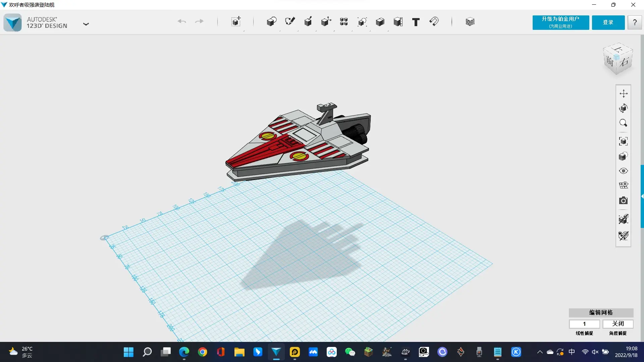644x362 pixels.
Task: Open help with the question mark button
Action: point(635,22)
